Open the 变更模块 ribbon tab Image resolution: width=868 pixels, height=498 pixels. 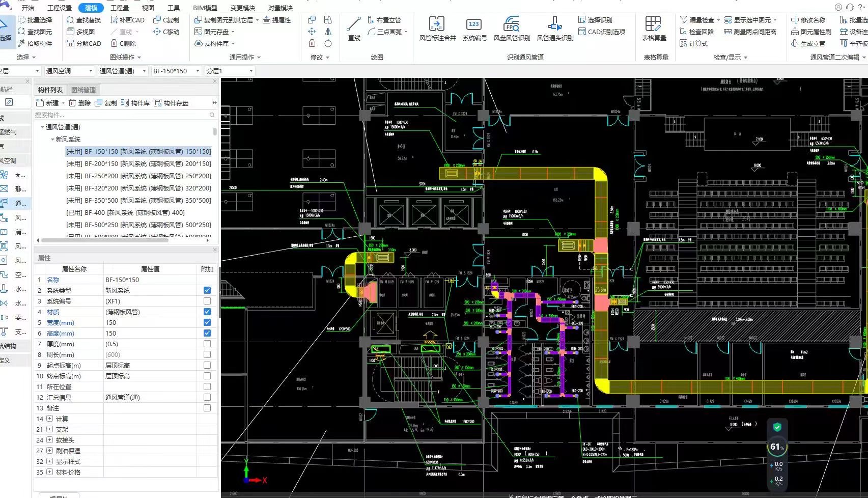pyautogui.click(x=243, y=8)
